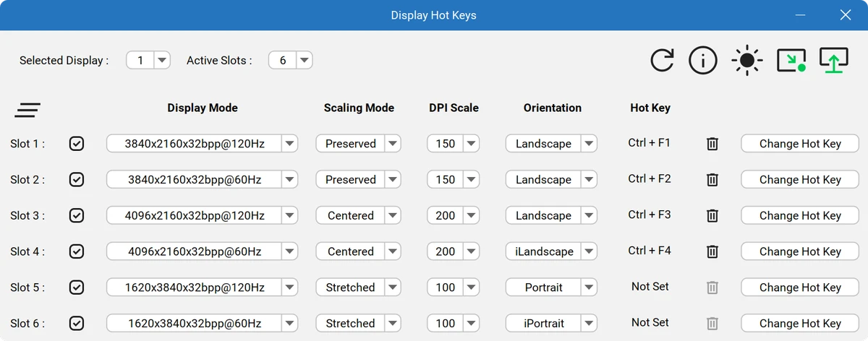Open Slot 2 DPI Scale 150 dropdown

click(454, 180)
